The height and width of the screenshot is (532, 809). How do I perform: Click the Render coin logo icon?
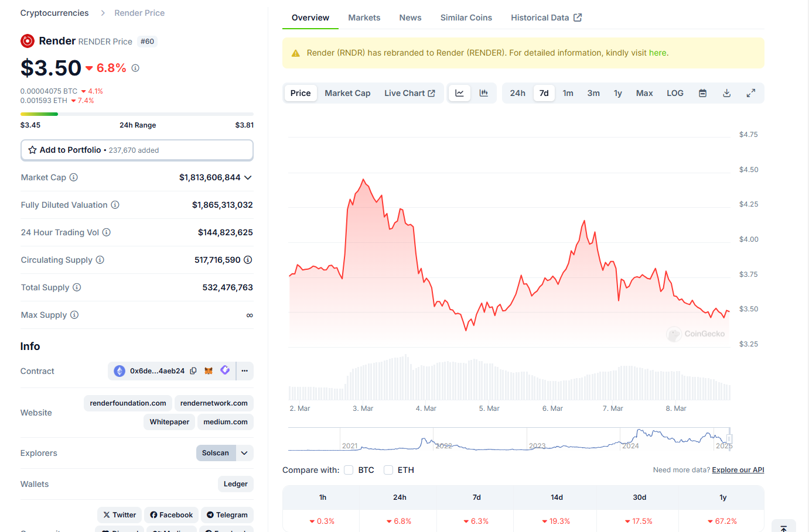point(28,41)
